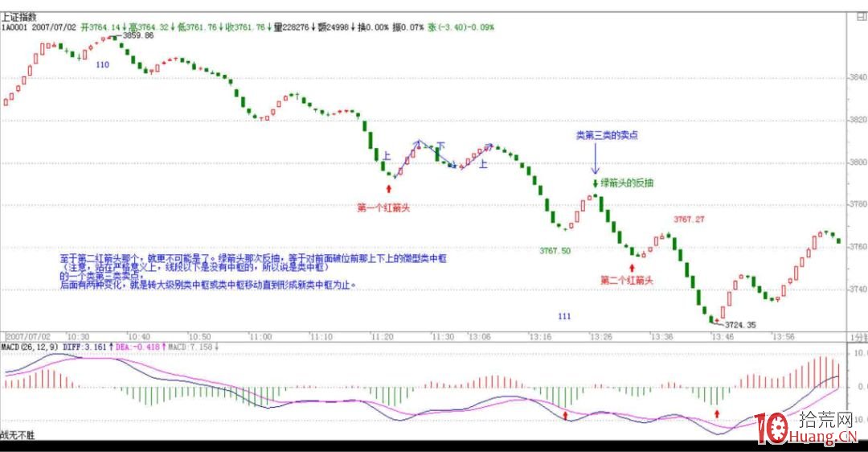Click the blue segment number 110
This screenshot has height=452, width=868.
[102, 65]
